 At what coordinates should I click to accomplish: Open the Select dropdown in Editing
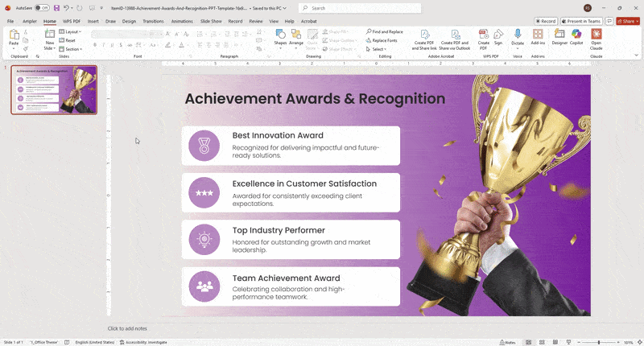[376, 49]
